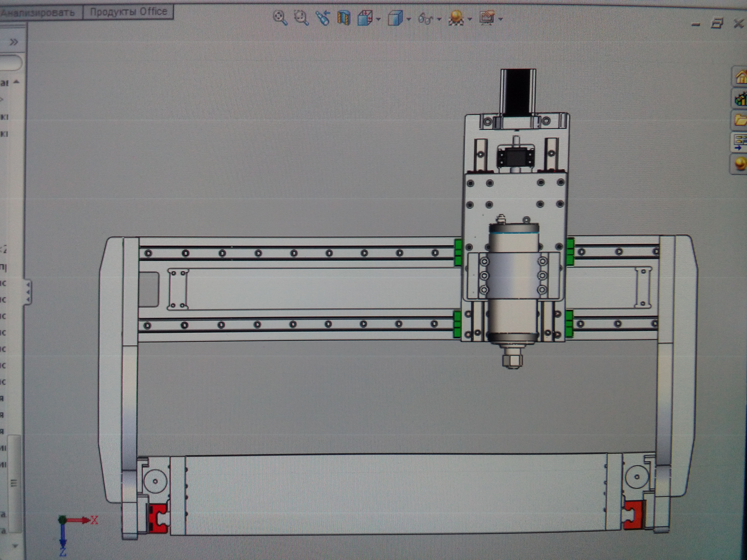747x560 pixels.
Task: Click the feature tree panel collapse handle
Action: click(x=28, y=292)
